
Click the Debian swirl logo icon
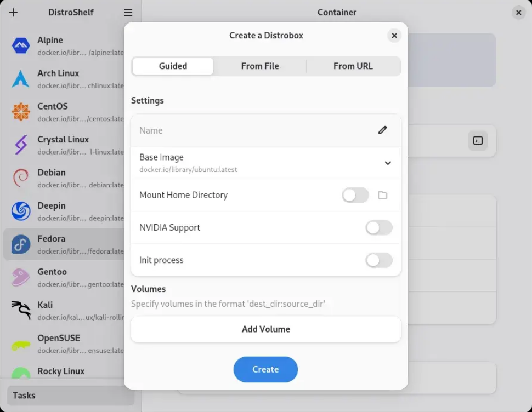point(21,178)
